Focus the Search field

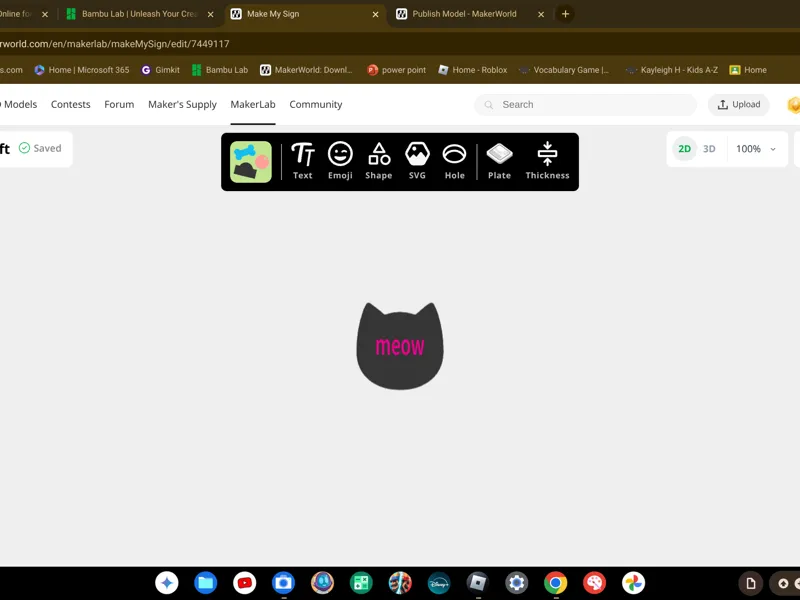585,105
